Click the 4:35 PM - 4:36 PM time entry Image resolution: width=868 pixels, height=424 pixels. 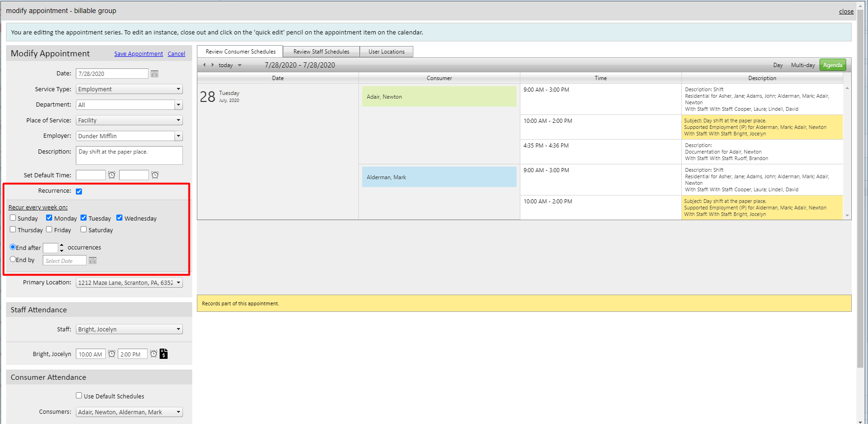tap(546, 146)
